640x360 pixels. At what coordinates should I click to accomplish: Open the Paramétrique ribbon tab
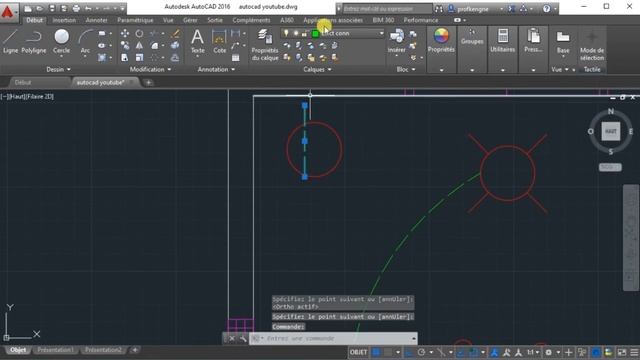135,20
